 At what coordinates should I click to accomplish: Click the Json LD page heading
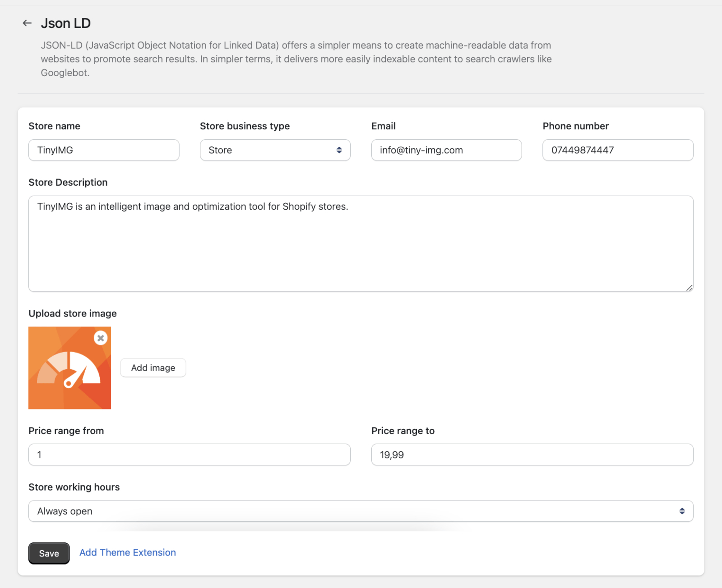click(66, 23)
